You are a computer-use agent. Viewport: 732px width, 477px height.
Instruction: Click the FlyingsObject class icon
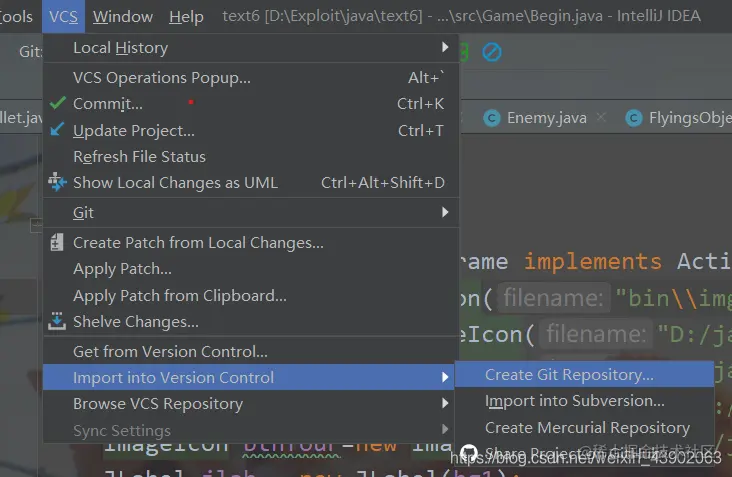pos(633,118)
